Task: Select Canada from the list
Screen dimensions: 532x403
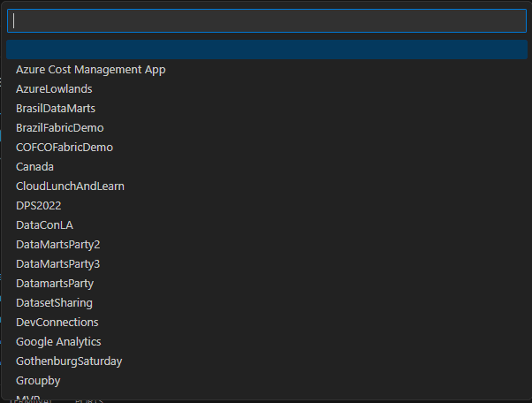Action: (267, 166)
